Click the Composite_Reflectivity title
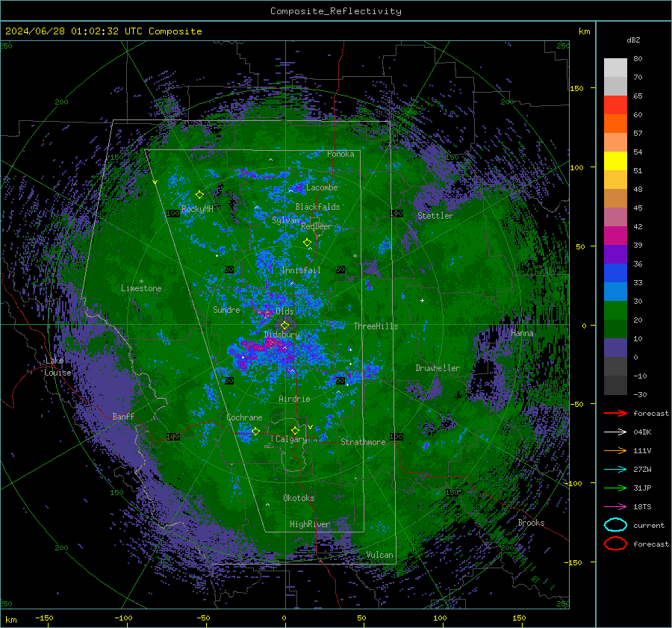The height and width of the screenshot is (628, 672). coord(336,11)
